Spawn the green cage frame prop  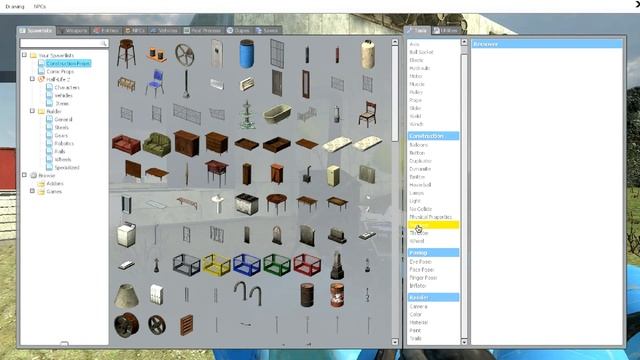coord(277,264)
